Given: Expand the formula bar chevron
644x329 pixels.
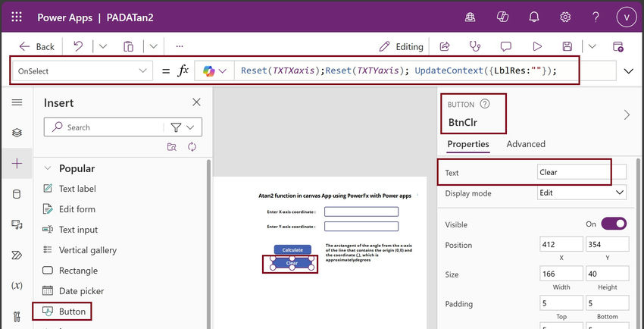Looking at the screenshot, I should point(628,71).
